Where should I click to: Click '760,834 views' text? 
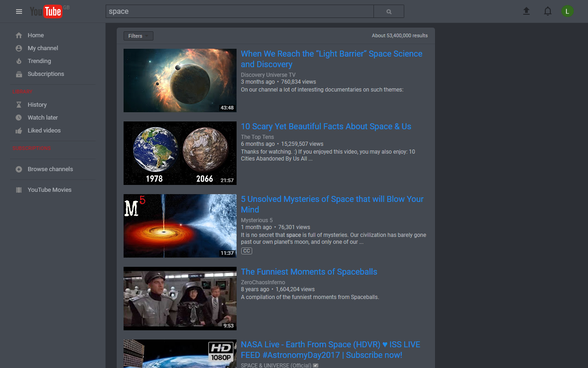(299, 82)
